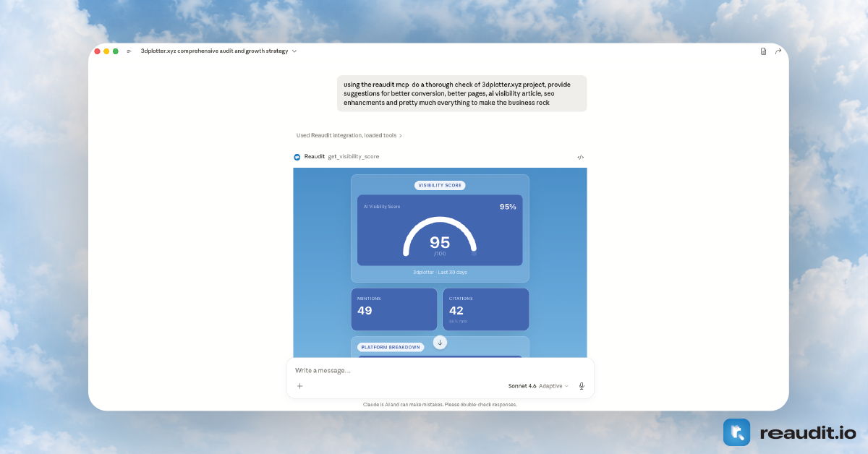Click the reaudit.io logo icon
This screenshot has height=454, width=868.
click(x=737, y=432)
